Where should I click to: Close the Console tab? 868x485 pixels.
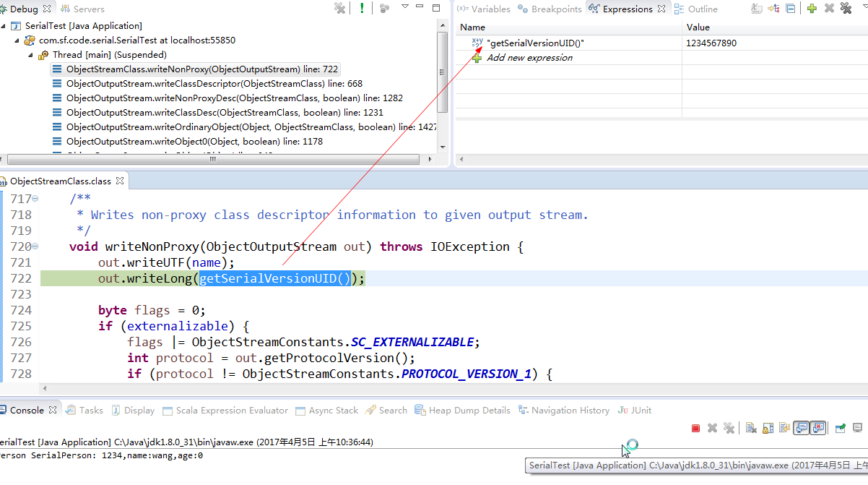click(x=52, y=410)
